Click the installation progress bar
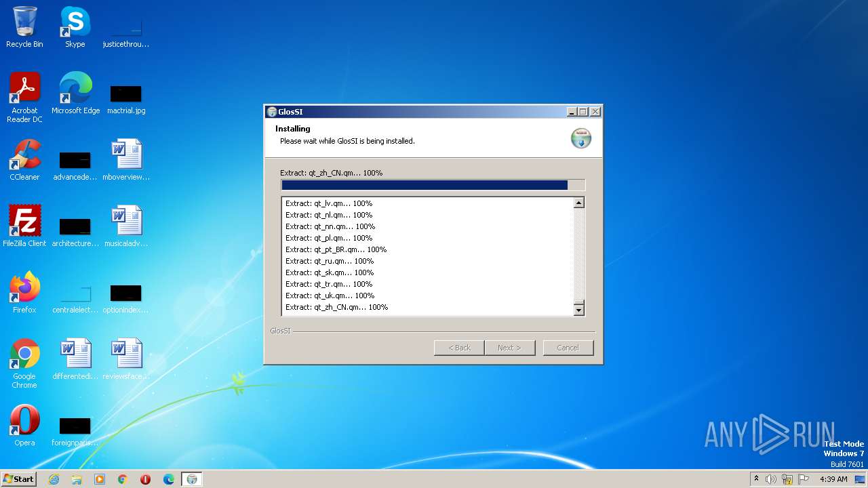This screenshot has width=868, height=488. click(433, 185)
